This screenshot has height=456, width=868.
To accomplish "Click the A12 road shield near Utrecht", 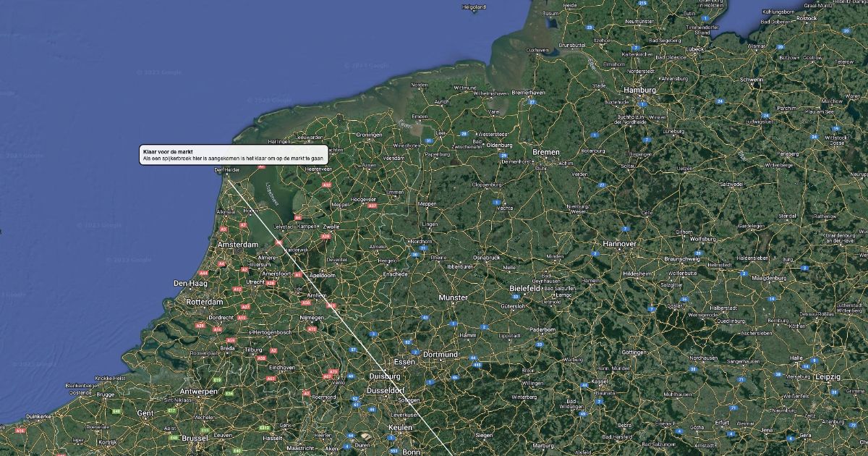I will pyautogui.click(x=237, y=289).
